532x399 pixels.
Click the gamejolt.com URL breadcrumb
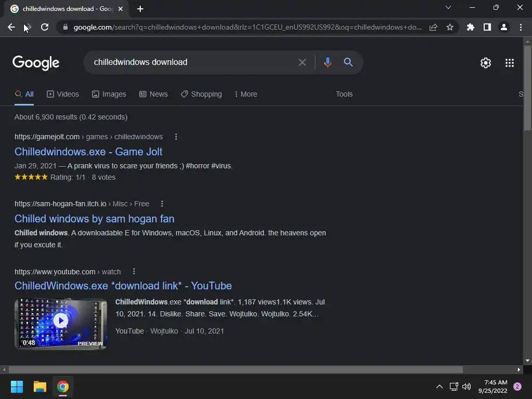tap(88, 137)
